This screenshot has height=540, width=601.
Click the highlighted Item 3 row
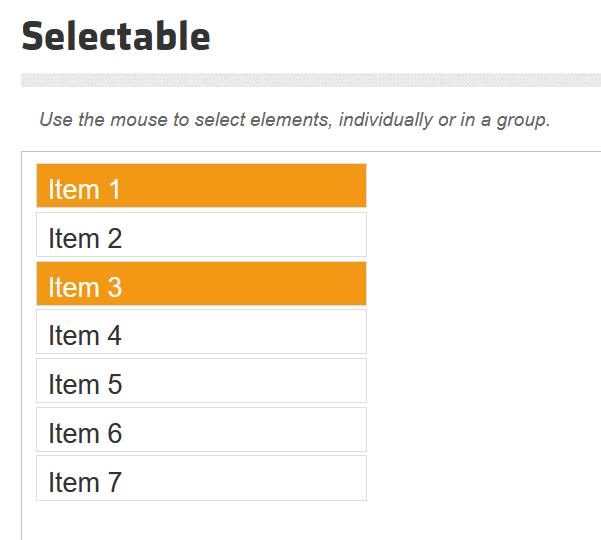pos(201,284)
